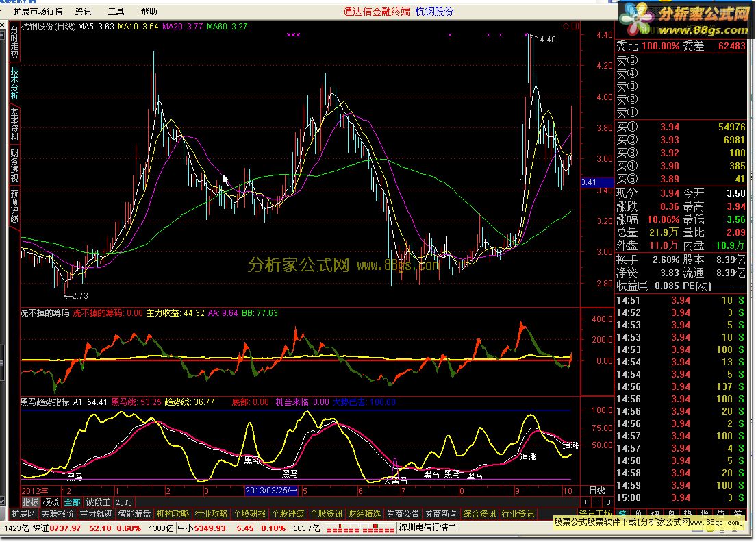This screenshot has height=542, width=756.
Task: Open the 帮助 menu
Action: 149,11
